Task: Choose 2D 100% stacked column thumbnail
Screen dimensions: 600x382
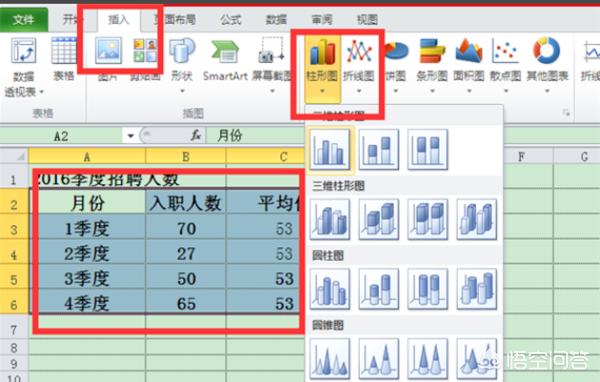Action: click(428, 150)
